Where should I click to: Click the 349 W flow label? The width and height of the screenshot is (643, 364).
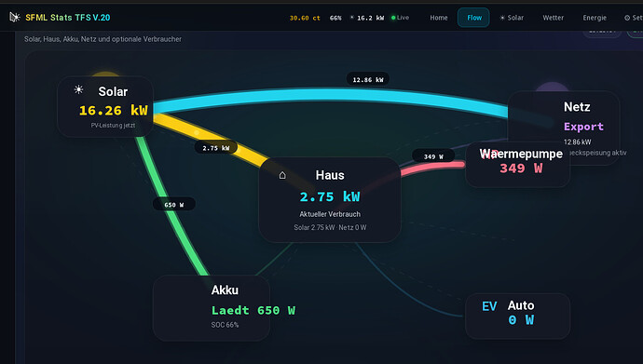tap(433, 156)
